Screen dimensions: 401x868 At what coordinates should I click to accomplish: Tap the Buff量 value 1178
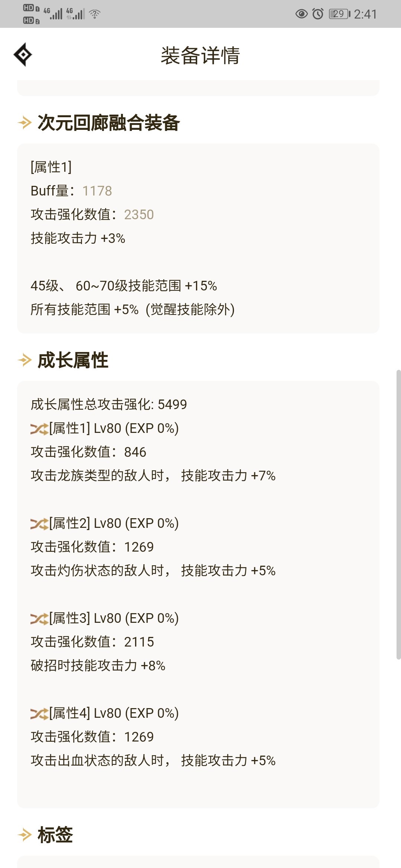pyautogui.click(x=97, y=191)
